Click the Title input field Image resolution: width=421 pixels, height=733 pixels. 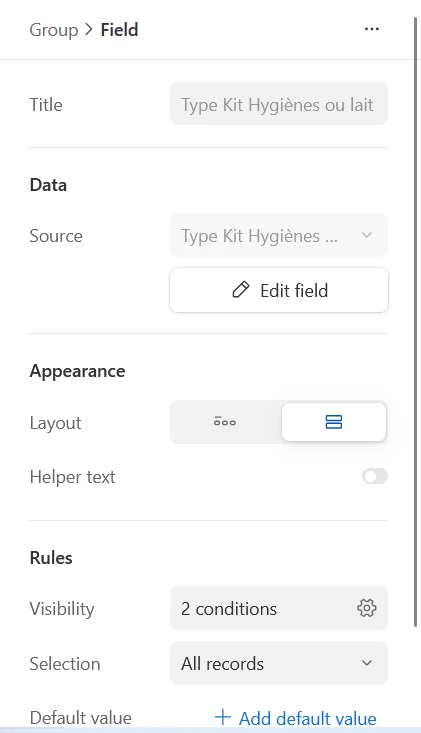279,104
